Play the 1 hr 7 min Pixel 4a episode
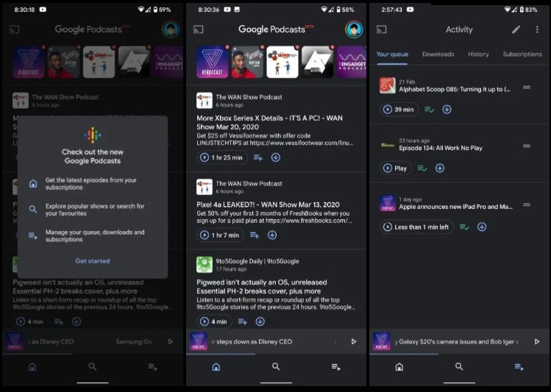 click(220, 235)
